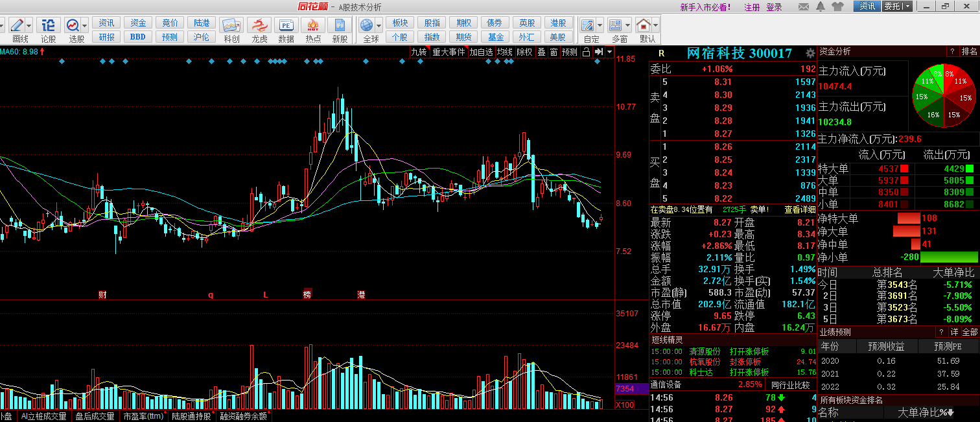Click the 新股 IPO icon
This screenshot has height=422, width=980.
340,30
